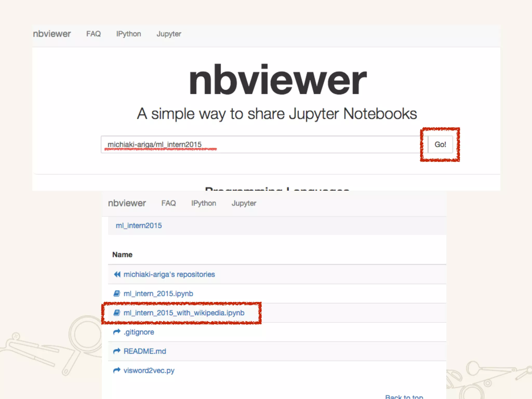Click share arrow icon beside visword2vec.py

tap(117, 370)
